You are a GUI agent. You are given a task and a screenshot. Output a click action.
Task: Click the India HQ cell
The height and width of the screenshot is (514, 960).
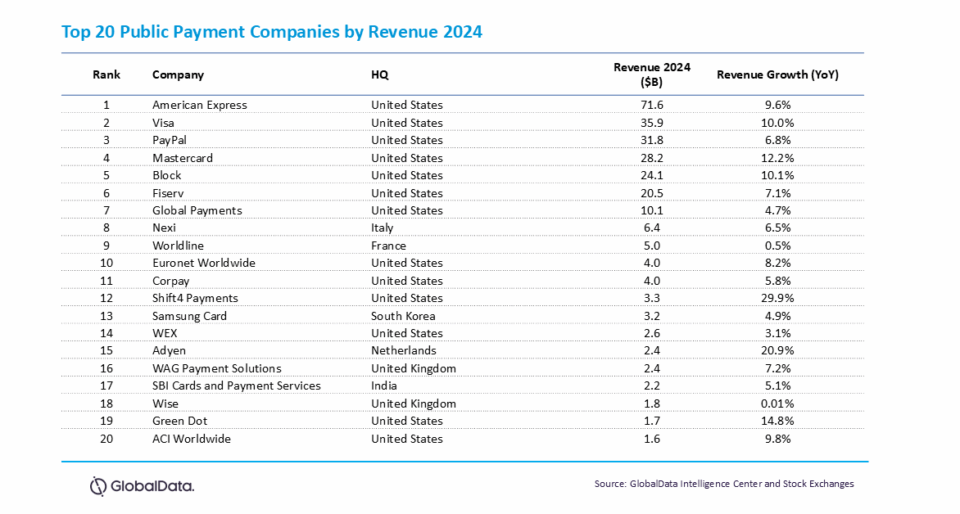tap(384, 386)
